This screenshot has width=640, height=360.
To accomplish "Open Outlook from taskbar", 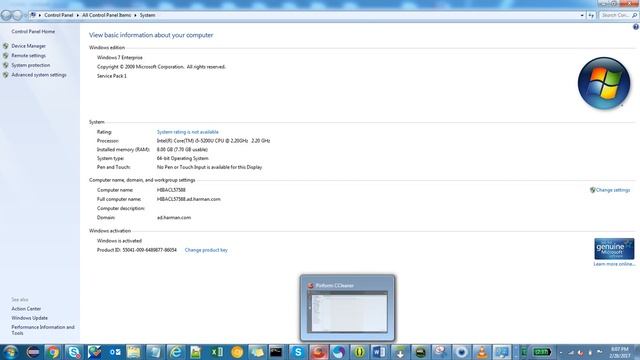I will (x=115, y=352).
